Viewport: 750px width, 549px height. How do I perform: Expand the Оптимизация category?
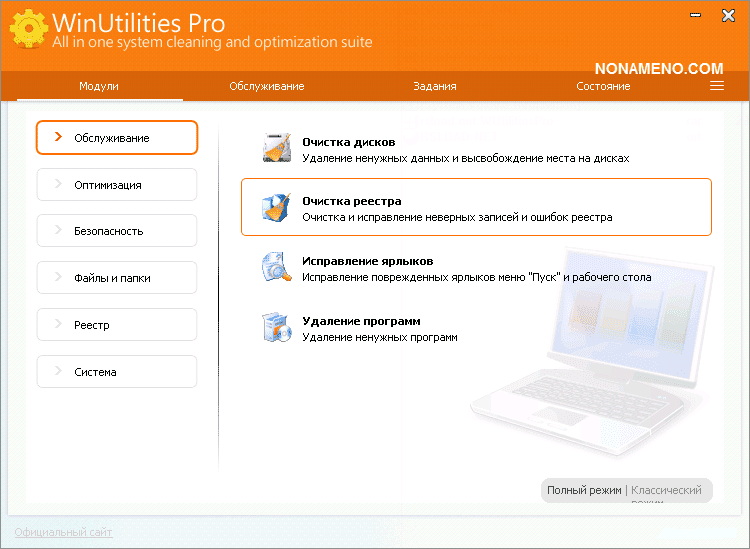[x=116, y=185]
